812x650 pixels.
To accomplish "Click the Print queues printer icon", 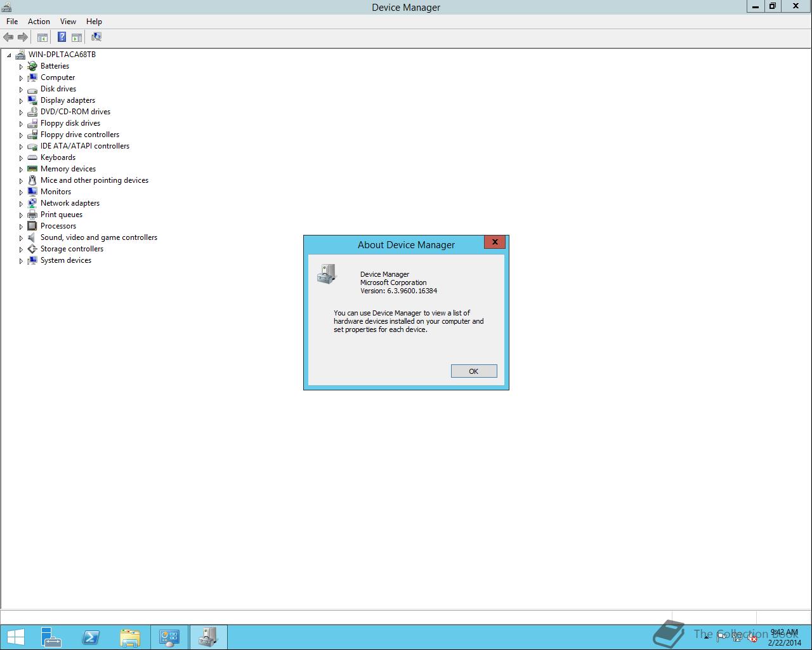I will 32,215.
